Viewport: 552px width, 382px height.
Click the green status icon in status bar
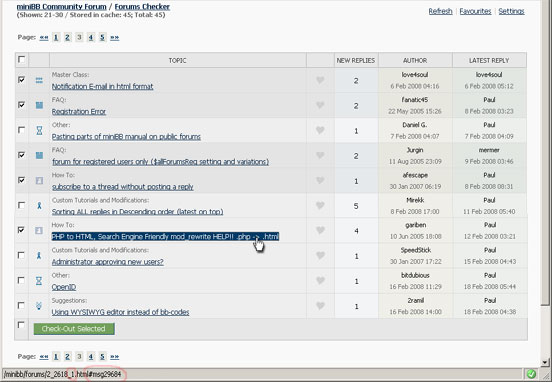pos(531,374)
